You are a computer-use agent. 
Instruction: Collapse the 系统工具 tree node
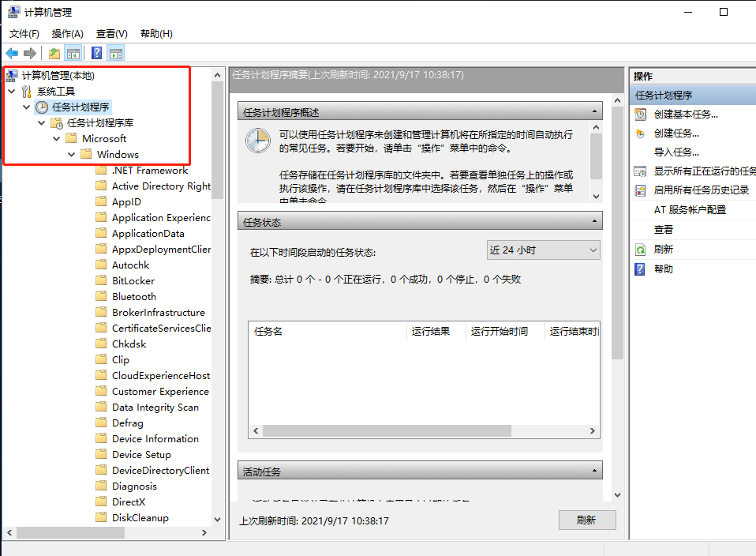(x=11, y=92)
